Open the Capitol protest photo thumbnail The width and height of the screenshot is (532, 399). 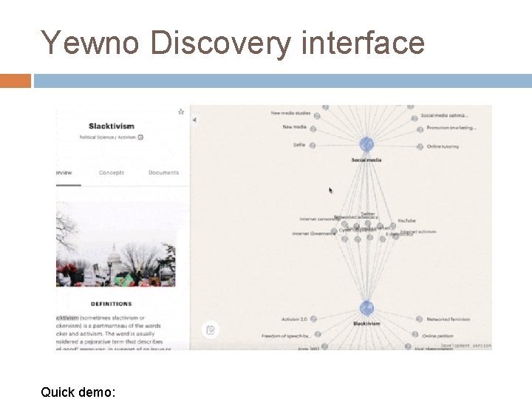click(x=116, y=244)
